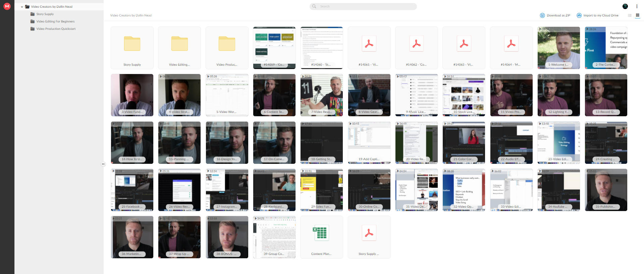Open the three-dot more options menu
Image resolution: width=644 pixels, height=274 pixels.
pos(637,6)
